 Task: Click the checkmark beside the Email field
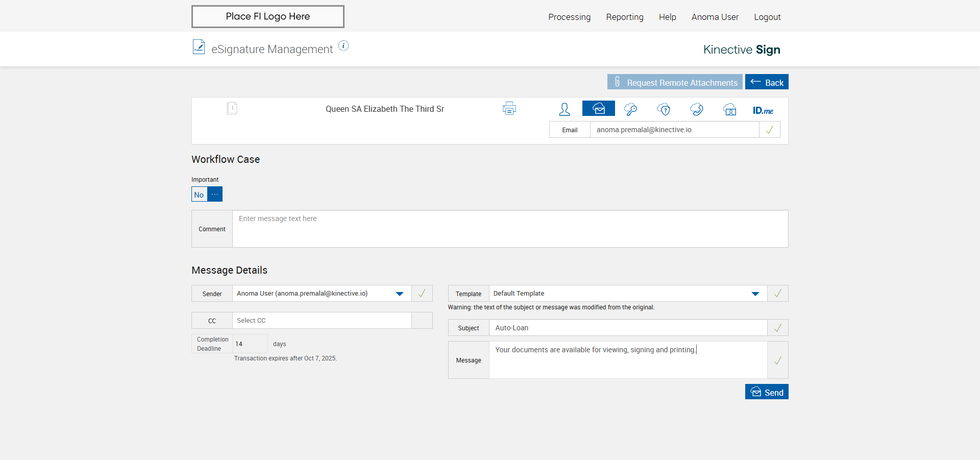pyautogui.click(x=770, y=130)
